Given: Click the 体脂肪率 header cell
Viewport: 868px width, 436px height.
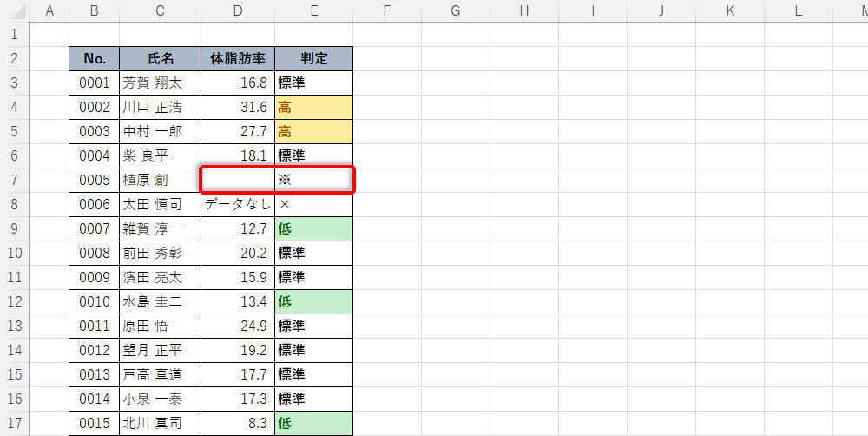Looking at the screenshot, I should [x=238, y=59].
